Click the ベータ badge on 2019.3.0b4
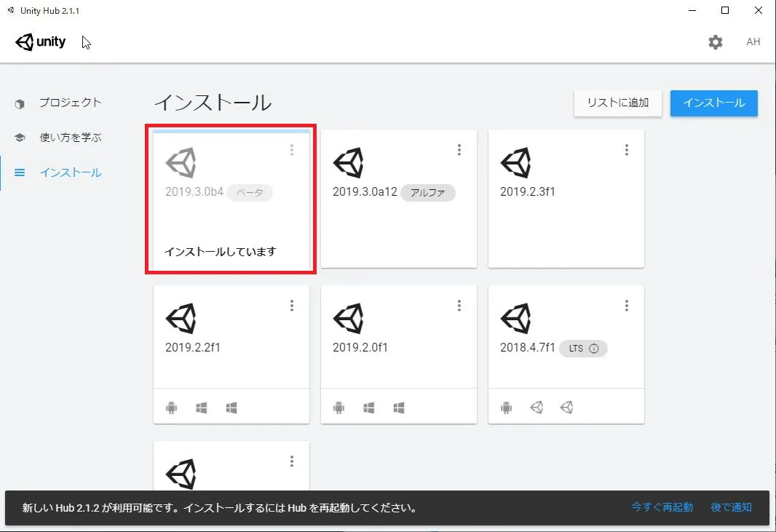 (x=250, y=193)
